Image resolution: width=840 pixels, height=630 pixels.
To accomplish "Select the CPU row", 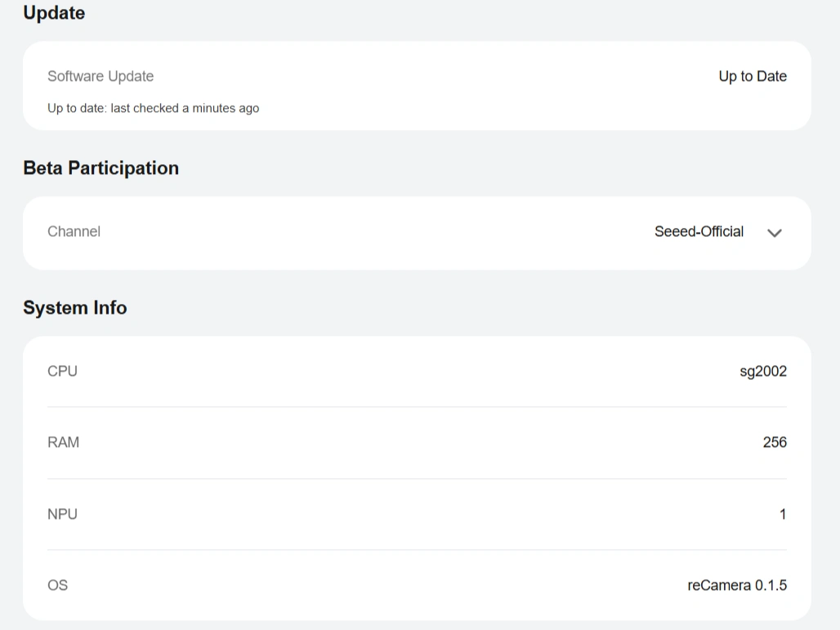I will (x=63, y=371).
